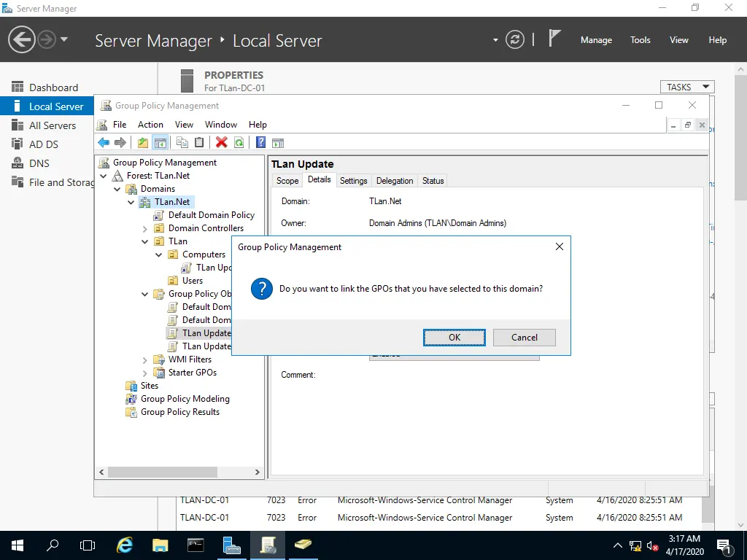Open the Action Center notification icon

click(x=724, y=545)
